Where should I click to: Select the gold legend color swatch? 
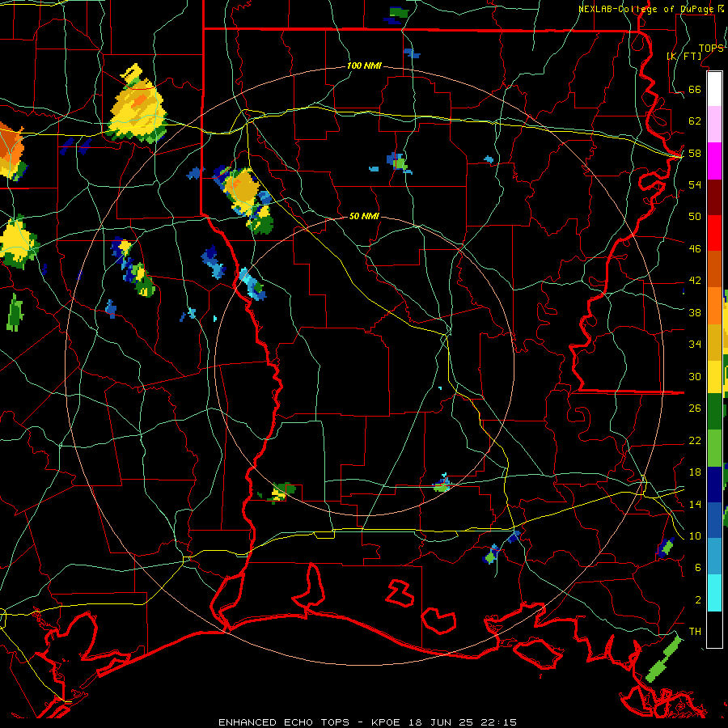click(714, 341)
